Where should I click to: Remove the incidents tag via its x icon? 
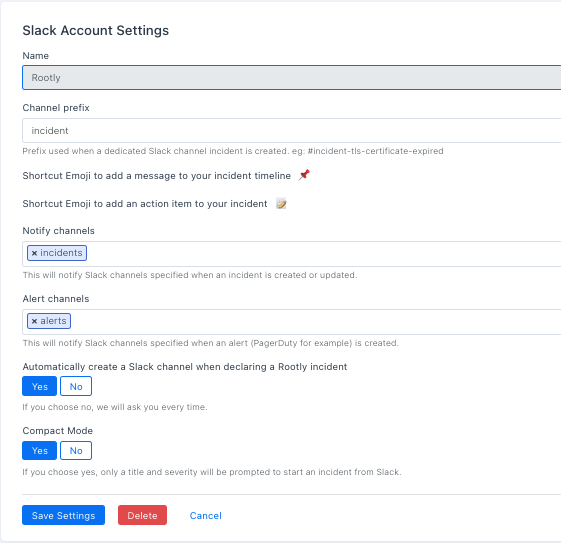[34, 253]
